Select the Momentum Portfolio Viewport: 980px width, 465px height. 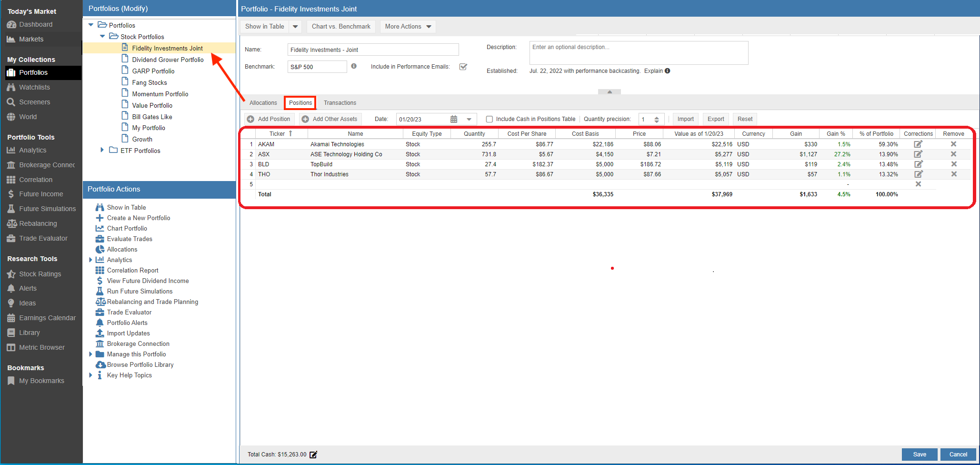click(160, 94)
